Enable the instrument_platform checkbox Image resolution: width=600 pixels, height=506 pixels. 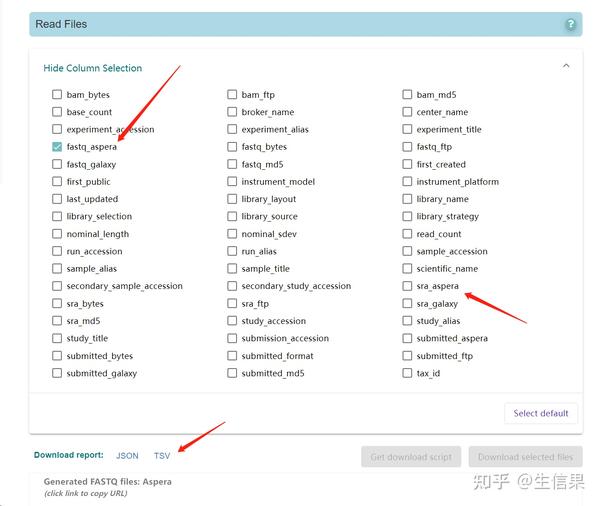pyautogui.click(x=407, y=182)
